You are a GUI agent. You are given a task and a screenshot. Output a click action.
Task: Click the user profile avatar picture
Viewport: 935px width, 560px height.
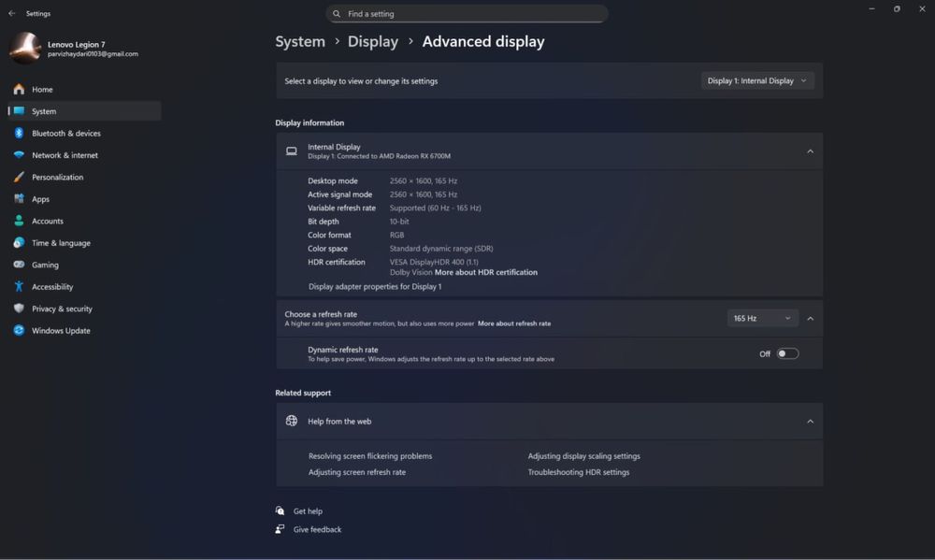[x=25, y=48]
